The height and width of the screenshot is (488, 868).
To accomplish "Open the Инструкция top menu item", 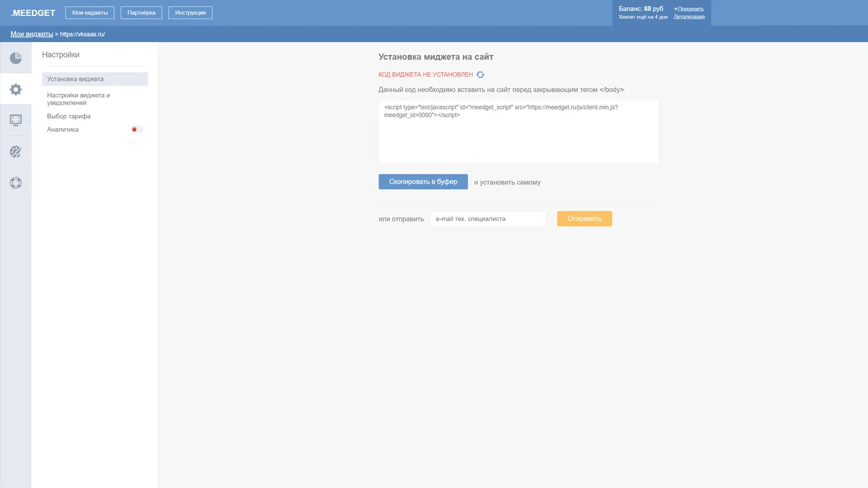I will point(190,13).
